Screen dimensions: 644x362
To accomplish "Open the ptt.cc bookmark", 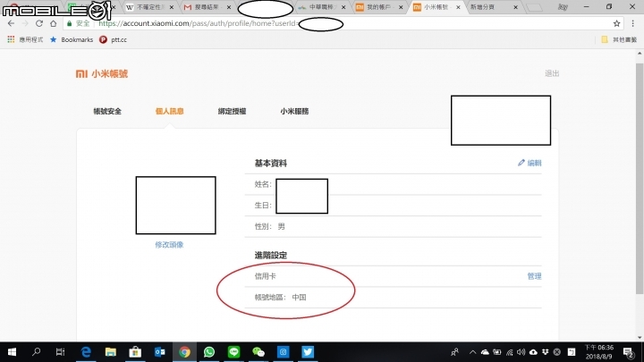I will (113, 39).
